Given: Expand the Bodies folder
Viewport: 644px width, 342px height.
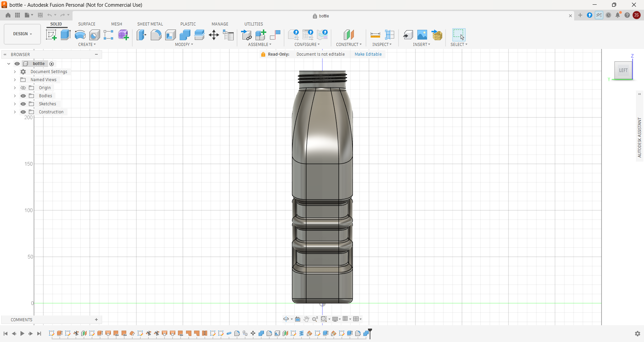Looking at the screenshot, I should (x=15, y=96).
